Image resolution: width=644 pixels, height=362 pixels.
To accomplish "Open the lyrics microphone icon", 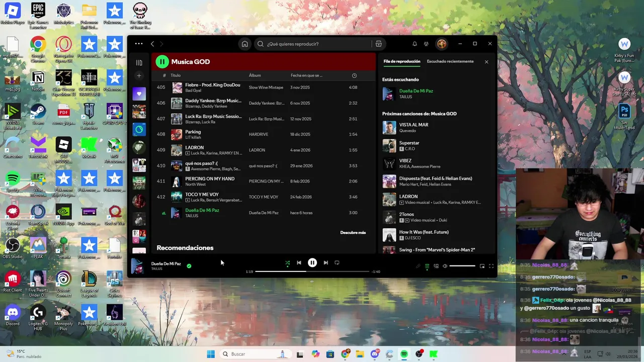I will point(418,266).
